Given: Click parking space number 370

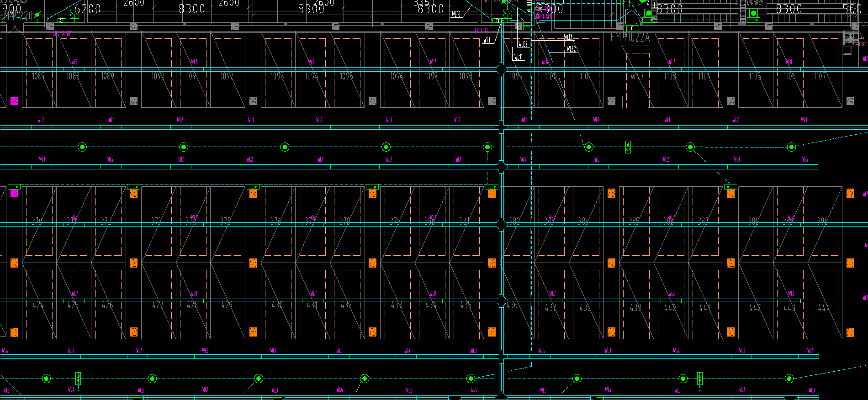Looking at the screenshot, I should click(x=37, y=221).
